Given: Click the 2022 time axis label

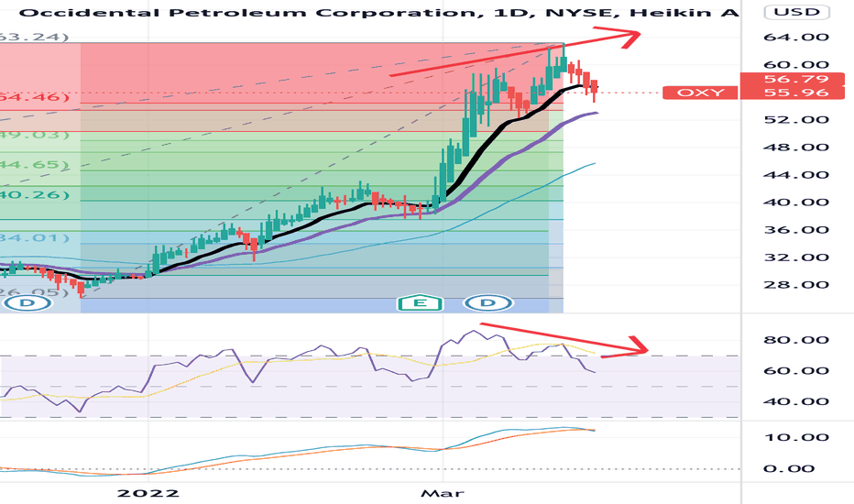Looking at the screenshot, I should tap(148, 494).
